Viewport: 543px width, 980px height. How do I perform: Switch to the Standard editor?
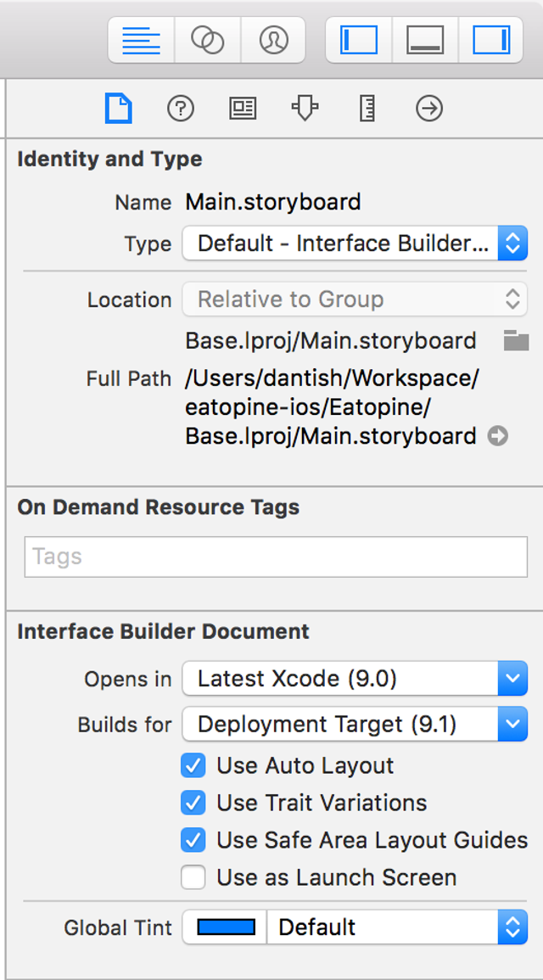pos(142,41)
